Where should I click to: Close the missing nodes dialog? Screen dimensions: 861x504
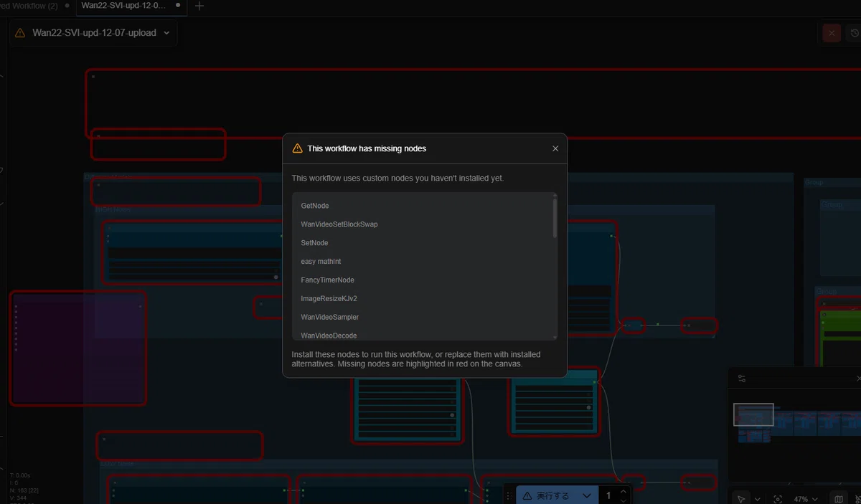[555, 148]
